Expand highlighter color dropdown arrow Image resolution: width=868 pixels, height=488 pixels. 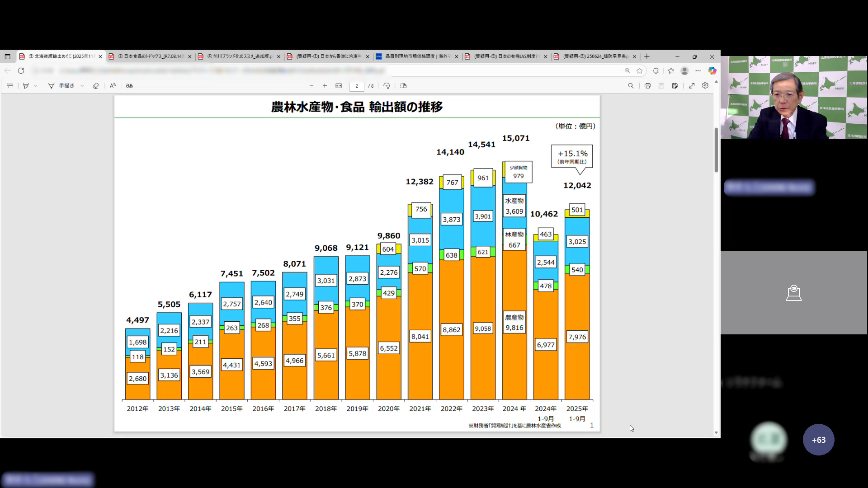[x=36, y=86]
